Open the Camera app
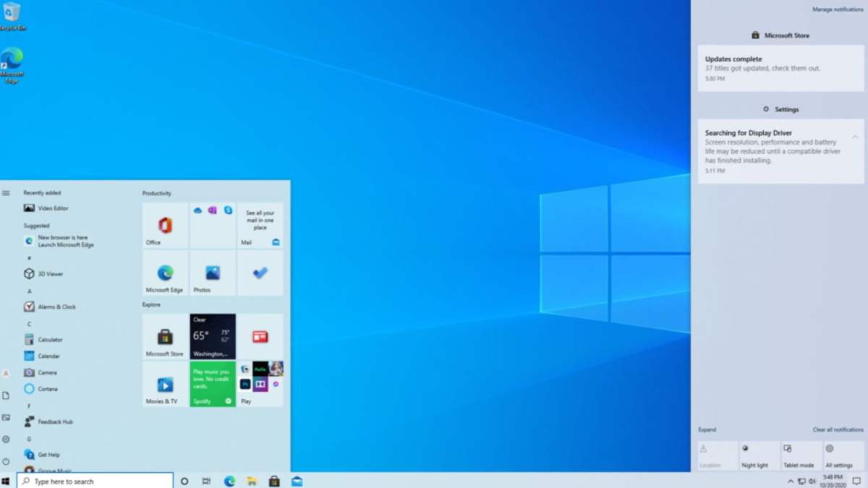The image size is (868, 488). pyautogui.click(x=45, y=372)
